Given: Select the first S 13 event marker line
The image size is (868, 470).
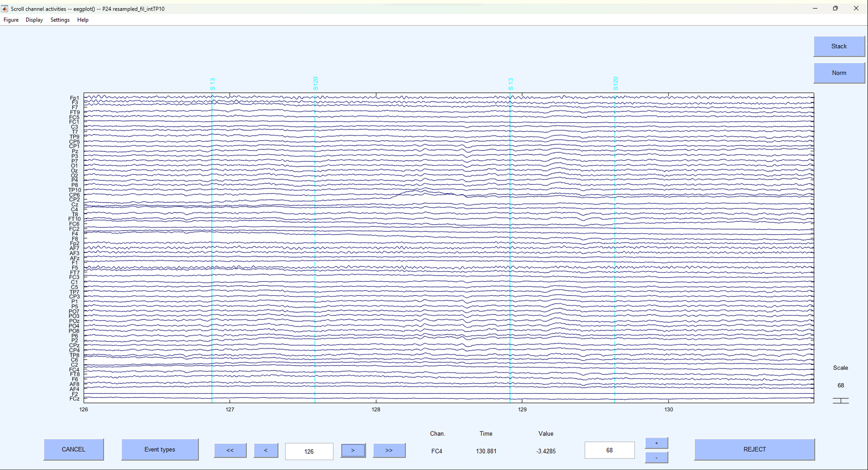Looking at the screenshot, I should [212, 236].
